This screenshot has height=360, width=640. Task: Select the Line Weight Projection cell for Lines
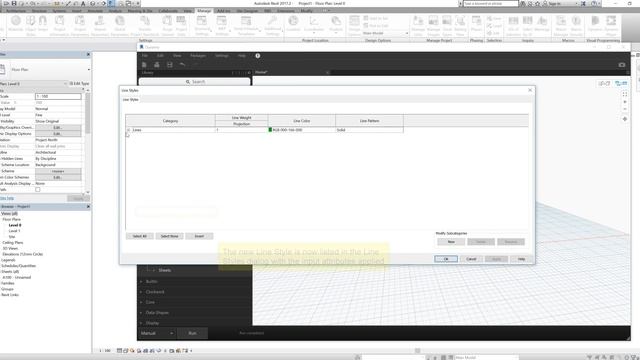click(x=242, y=130)
